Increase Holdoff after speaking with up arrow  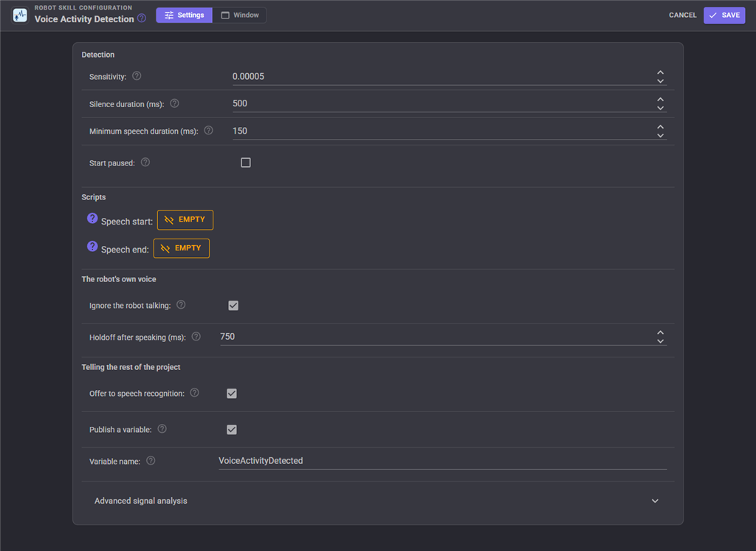point(661,332)
